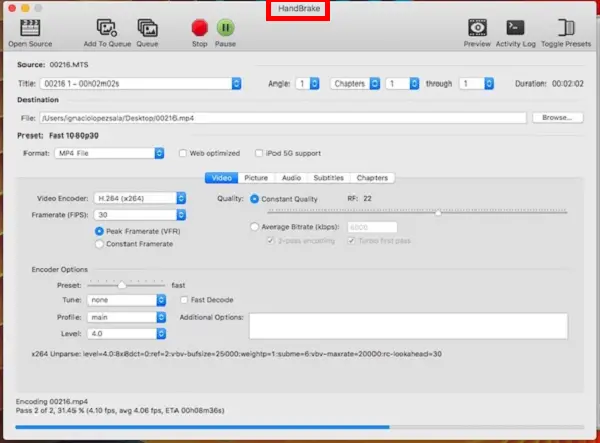
Task: Toggle Fast Decode checkbox
Action: 184,300
